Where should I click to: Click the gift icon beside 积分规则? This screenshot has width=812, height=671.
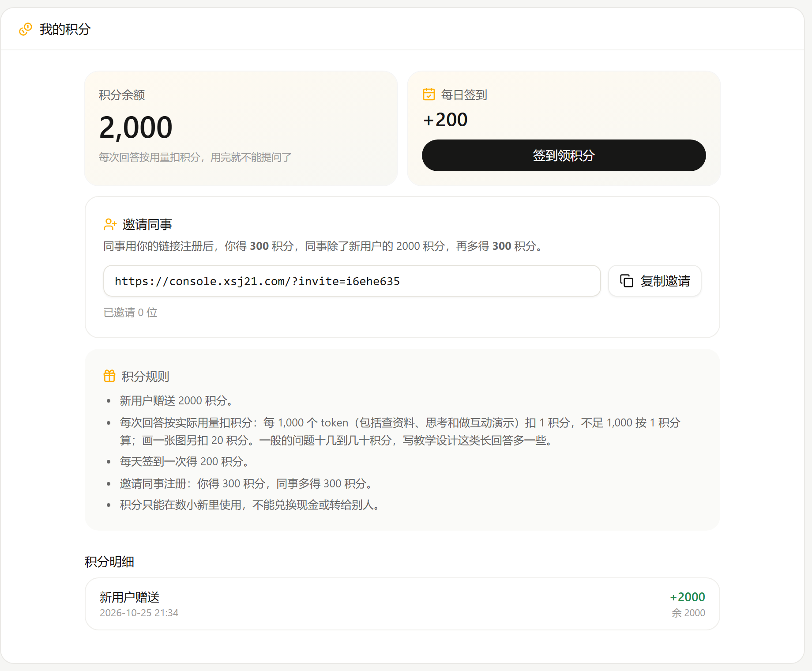(x=109, y=376)
